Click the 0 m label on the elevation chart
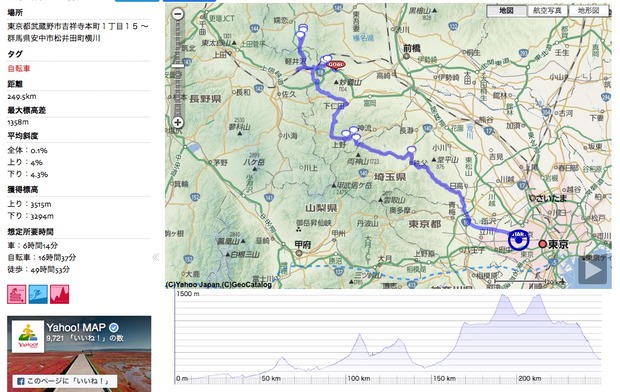620x392 pixels. pyautogui.click(x=182, y=379)
